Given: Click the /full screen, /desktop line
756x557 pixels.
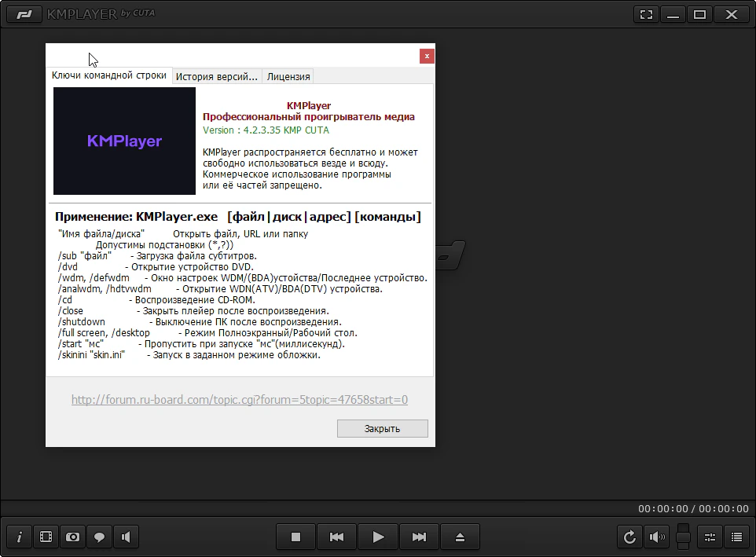Looking at the screenshot, I should tap(207, 333).
